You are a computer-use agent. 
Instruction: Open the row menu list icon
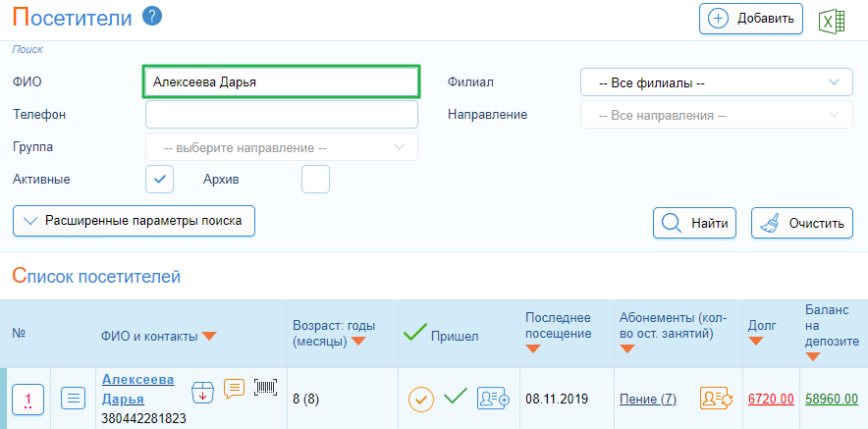tap(73, 398)
